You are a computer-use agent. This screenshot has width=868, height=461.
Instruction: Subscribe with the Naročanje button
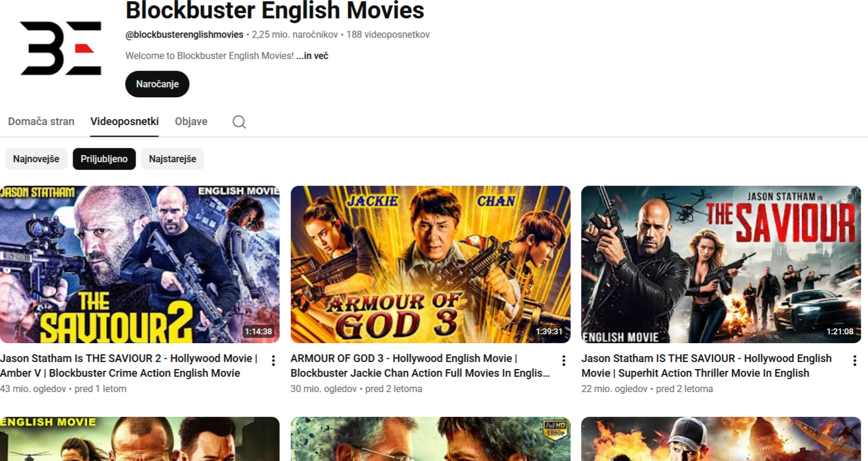[x=157, y=84]
